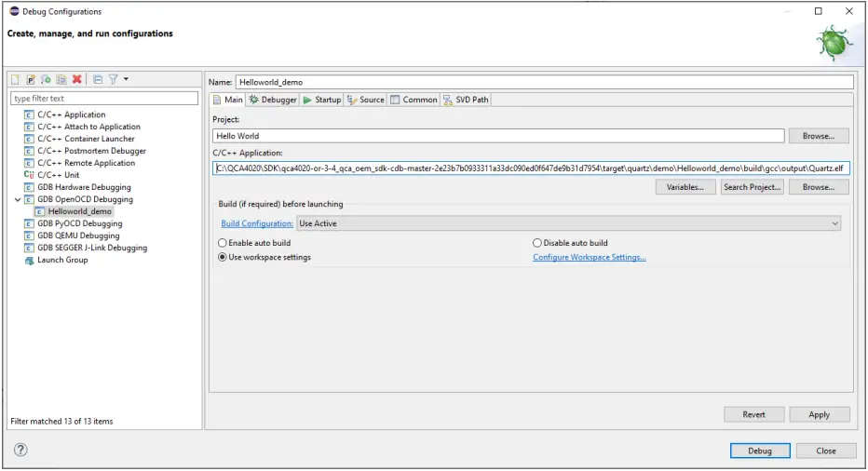The image size is (868, 471).
Task: Open Configure Workspace Settings link
Action: (589, 257)
